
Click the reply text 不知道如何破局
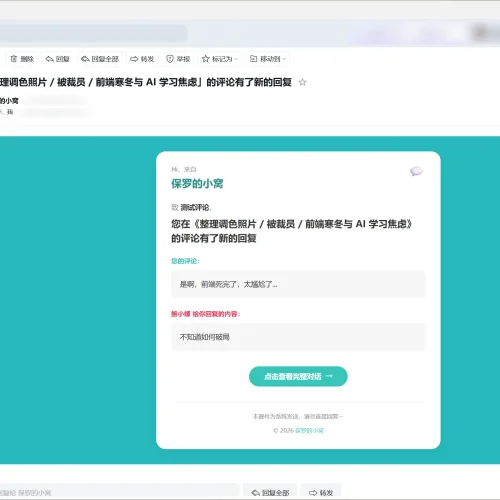click(205, 337)
